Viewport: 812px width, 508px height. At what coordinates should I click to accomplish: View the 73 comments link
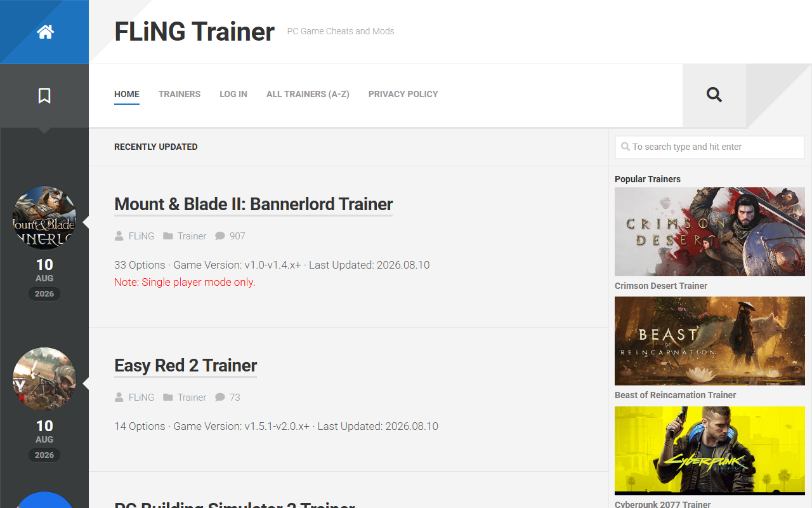[x=235, y=398]
